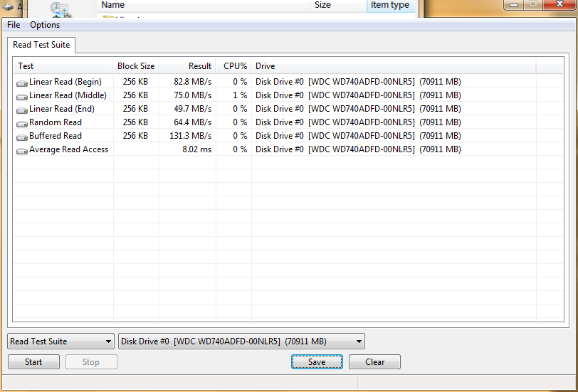Open the Options menu
Viewport: 578px width, 392px height.
[45, 25]
